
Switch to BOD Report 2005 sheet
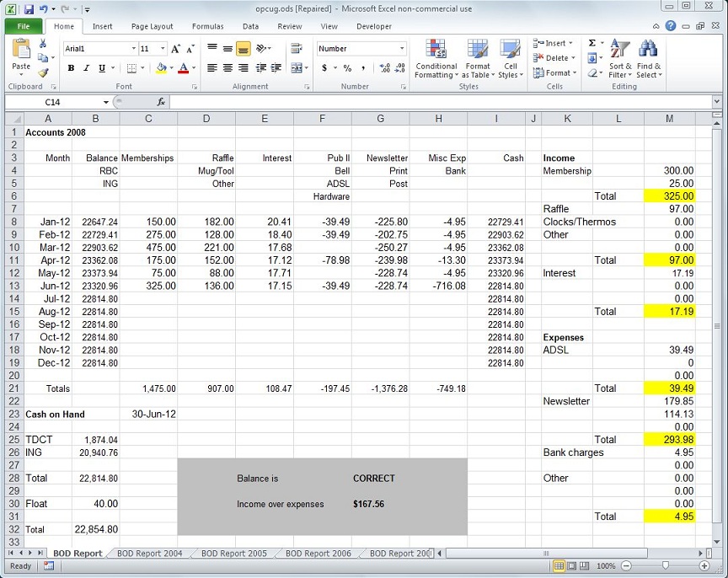pyautogui.click(x=233, y=554)
